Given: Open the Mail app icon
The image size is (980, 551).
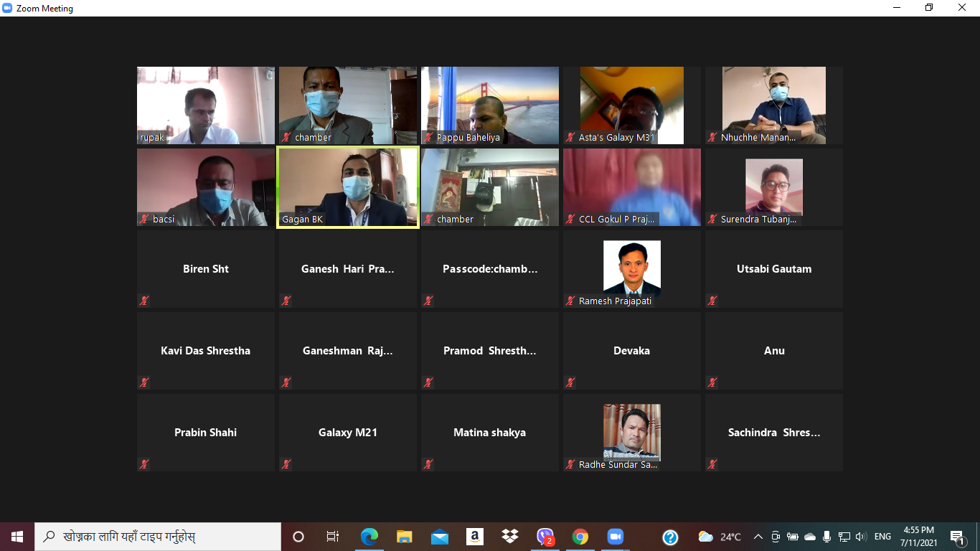Looking at the screenshot, I should pyautogui.click(x=440, y=537).
